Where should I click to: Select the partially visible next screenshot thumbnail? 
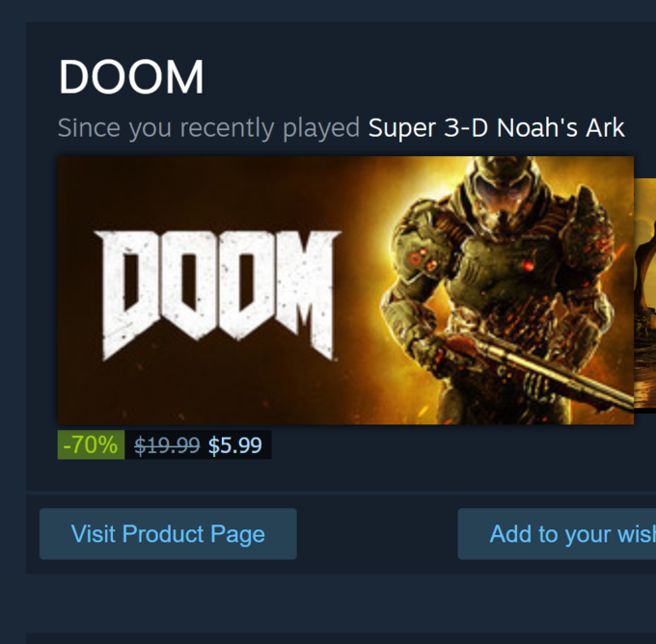pyautogui.click(x=645, y=289)
